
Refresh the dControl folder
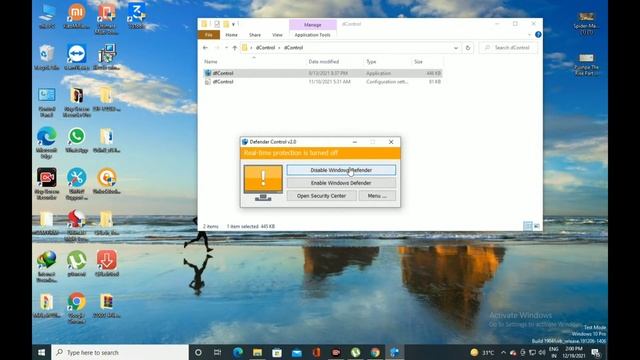click(468, 48)
